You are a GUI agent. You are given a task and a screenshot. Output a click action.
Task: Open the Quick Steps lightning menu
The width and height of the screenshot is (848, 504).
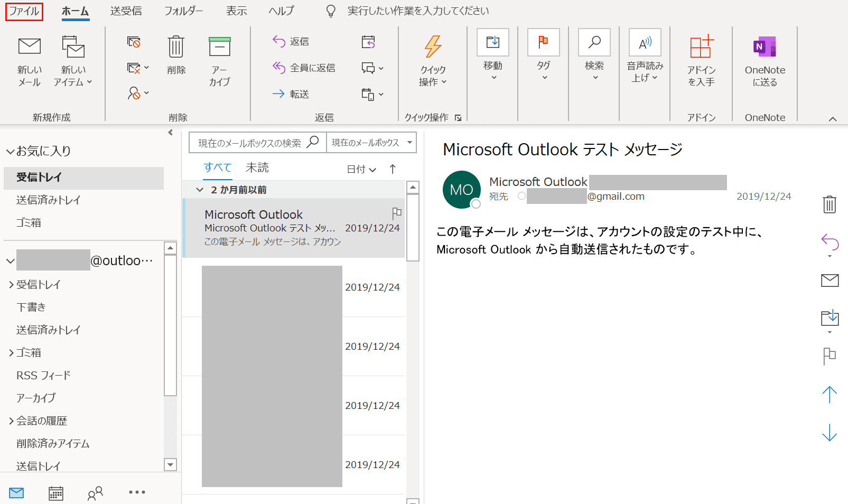tap(433, 61)
